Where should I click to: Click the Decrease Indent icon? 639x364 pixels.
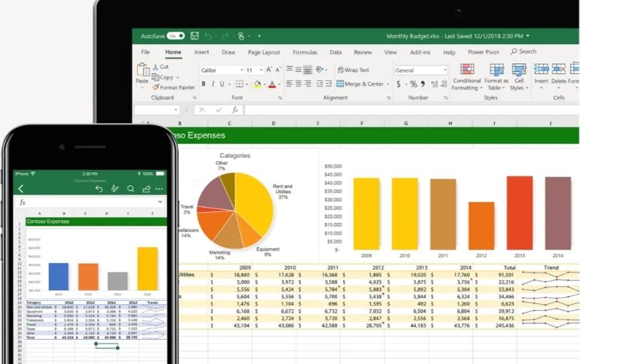coord(319,84)
